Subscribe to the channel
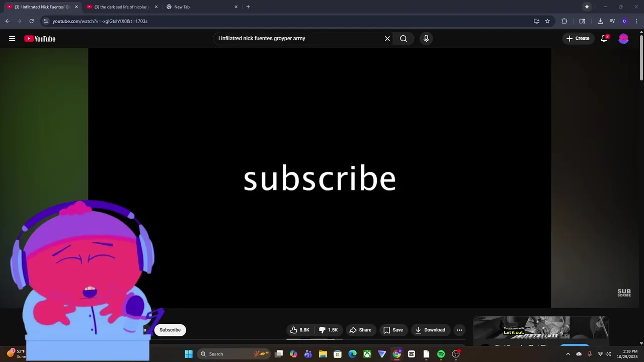 170,330
